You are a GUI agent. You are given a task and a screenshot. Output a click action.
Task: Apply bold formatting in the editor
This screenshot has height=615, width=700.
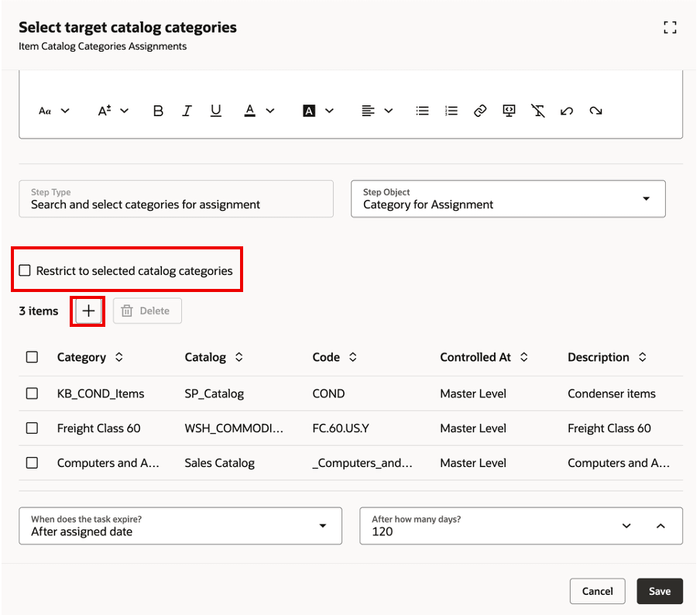[158, 111]
